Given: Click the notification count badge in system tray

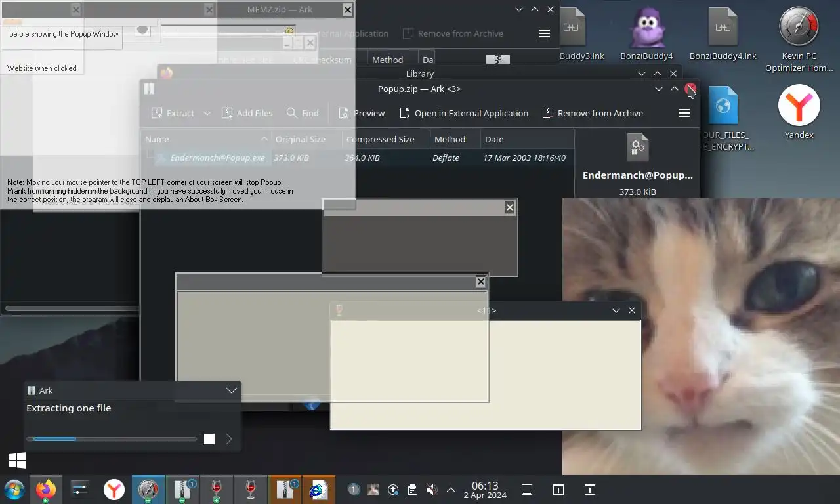Looking at the screenshot, I should pyautogui.click(x=354, y=490).
